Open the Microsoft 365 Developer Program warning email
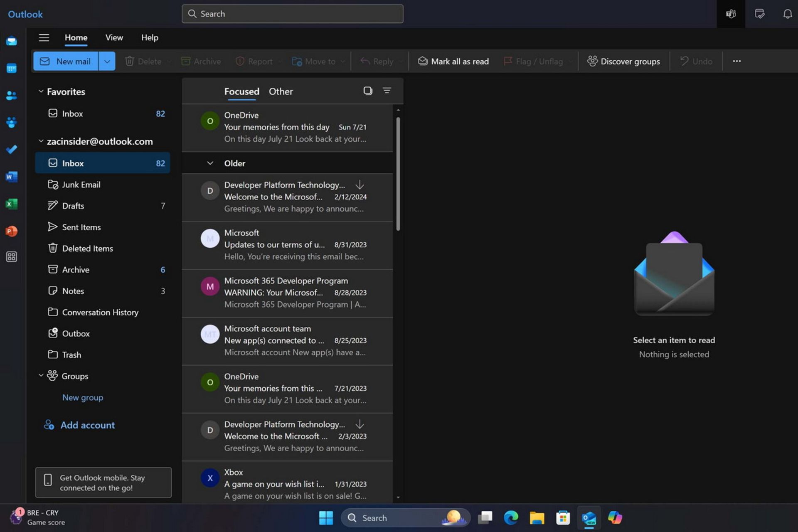This screenshot has height=532, width=798. (287, 293)
